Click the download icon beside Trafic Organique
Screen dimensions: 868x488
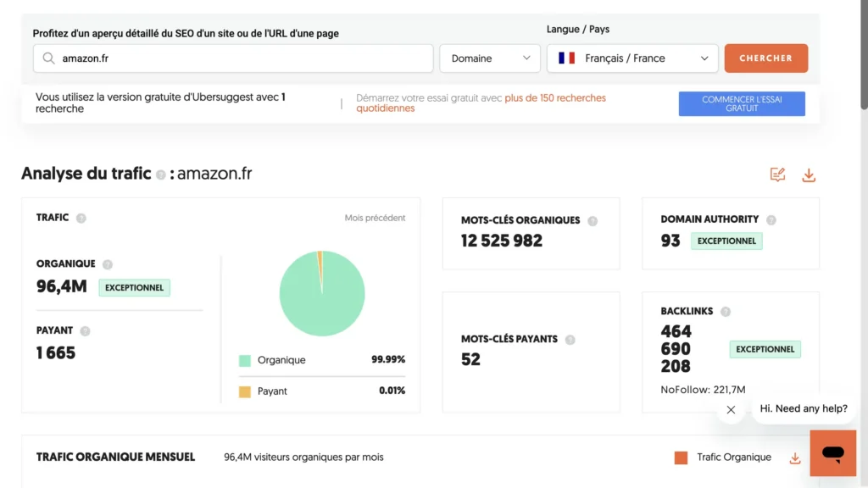(794, 457)
